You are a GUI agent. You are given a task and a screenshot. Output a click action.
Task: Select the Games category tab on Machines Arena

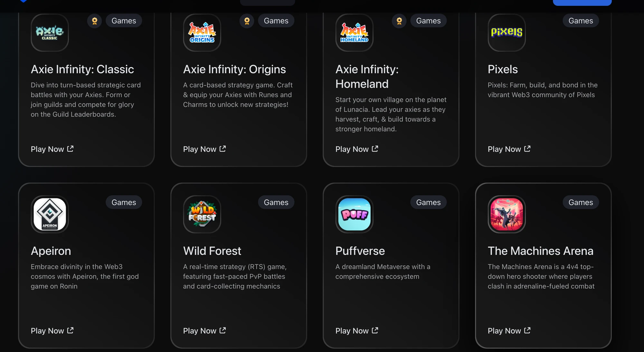(581, 202)
